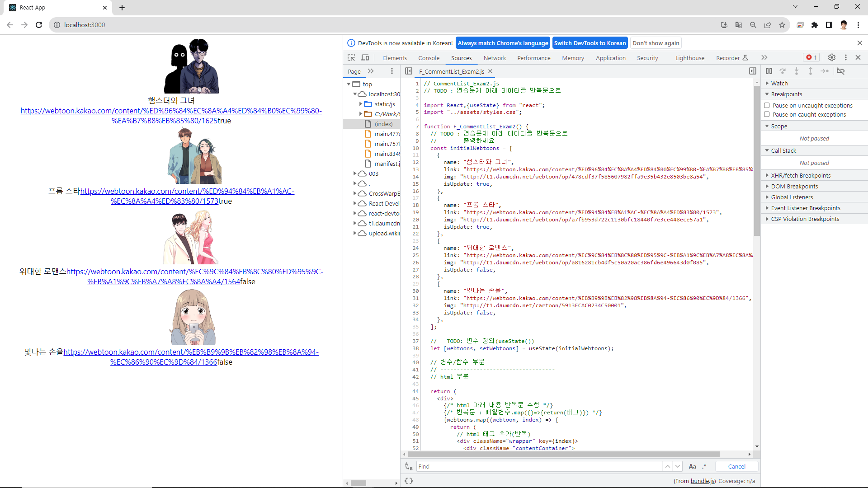Expand the XHR/fetch Breakpoints section
Screen dimensions: 868x488
[801, 175]
